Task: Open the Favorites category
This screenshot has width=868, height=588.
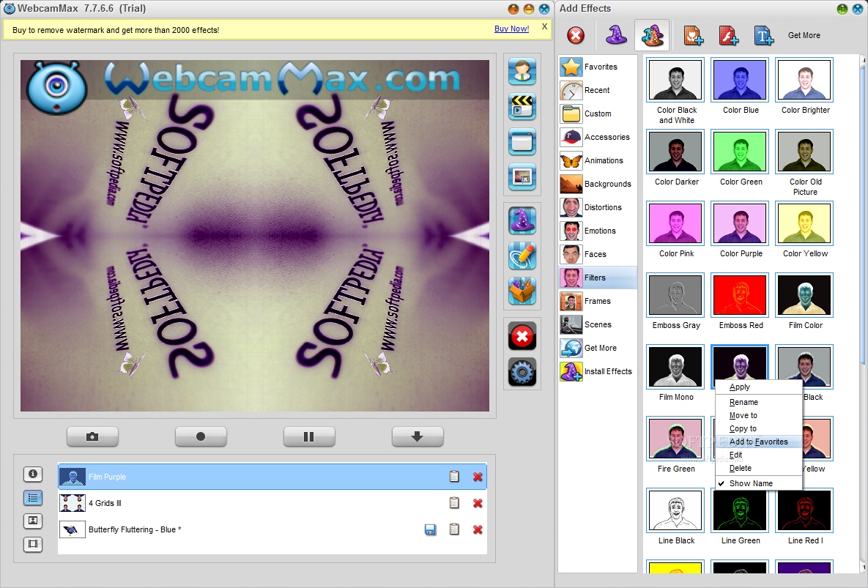Action: (x=598, y=67)
